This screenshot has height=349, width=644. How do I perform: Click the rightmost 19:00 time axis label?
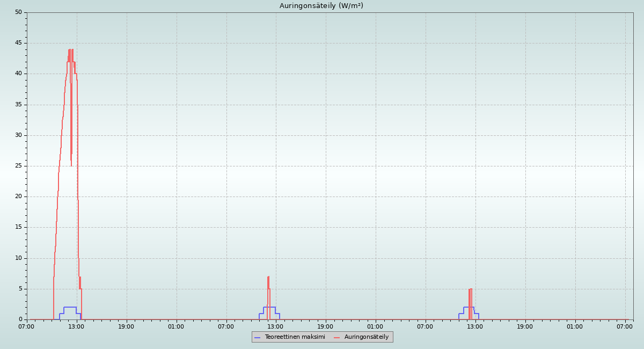[525, 326]
